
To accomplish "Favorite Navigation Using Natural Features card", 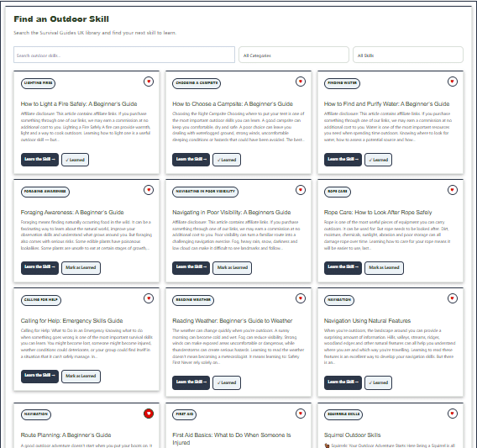I will 453,298.
